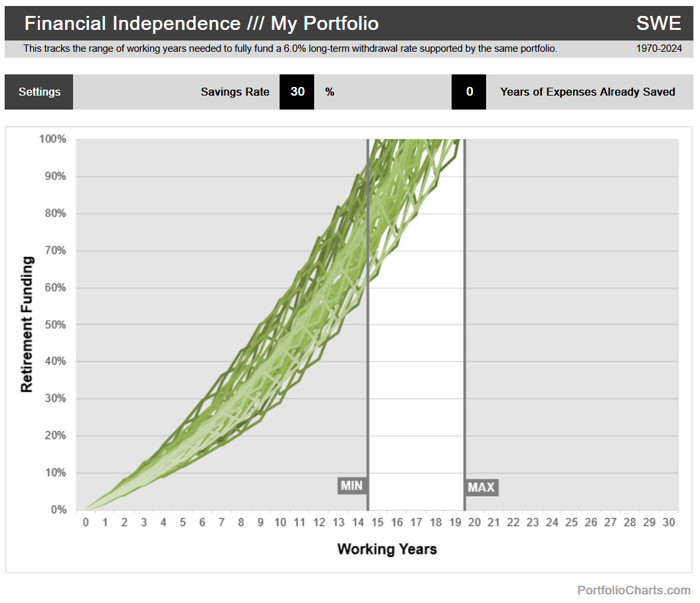Click the MIN marker label

pos(351,485)
